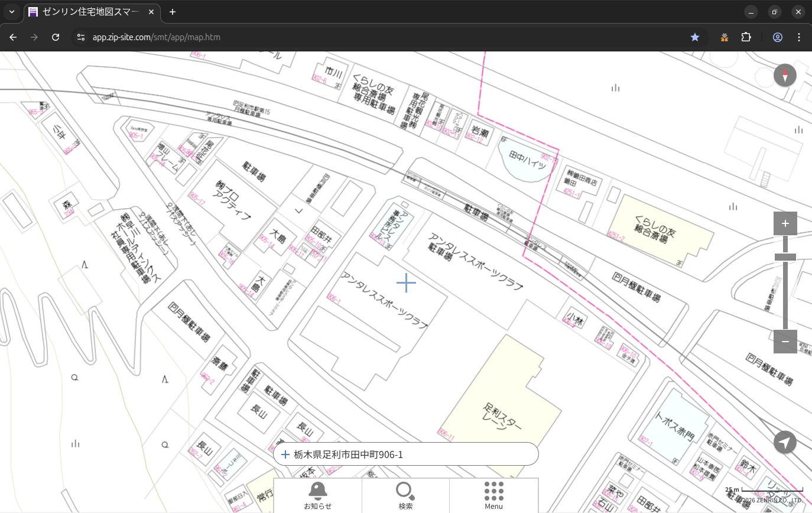Viewport: 812px width, 513px height.
Task: Click the zoom level slider handle
Action: pyautogui.click(x=785, y=257)
